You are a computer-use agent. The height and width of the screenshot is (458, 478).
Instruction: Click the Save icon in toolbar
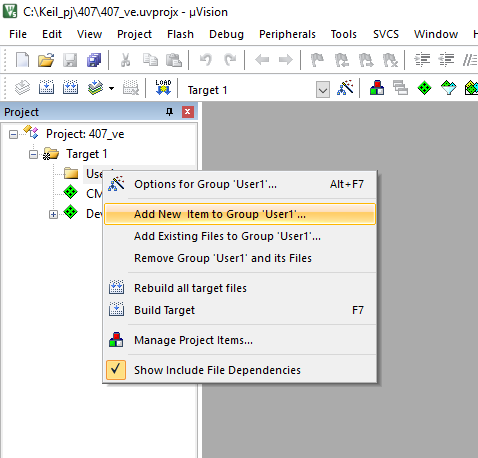click(x=70, y=60)
